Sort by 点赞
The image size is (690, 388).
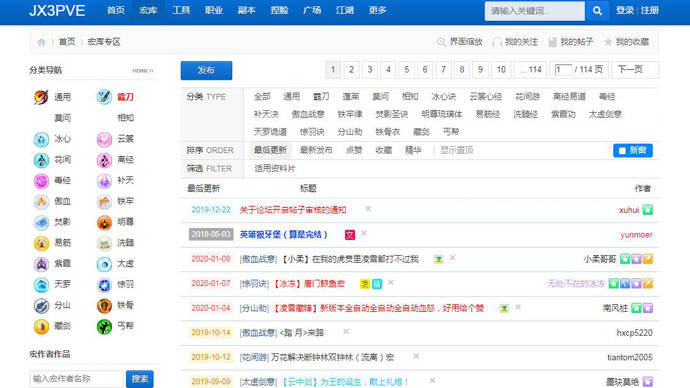[354, 150]
